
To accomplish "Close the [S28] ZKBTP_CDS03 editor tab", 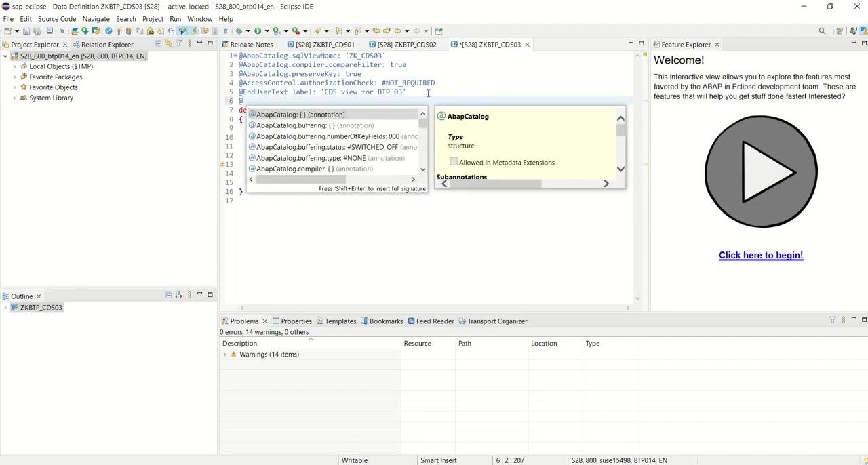I will click(x=527, y=45).
